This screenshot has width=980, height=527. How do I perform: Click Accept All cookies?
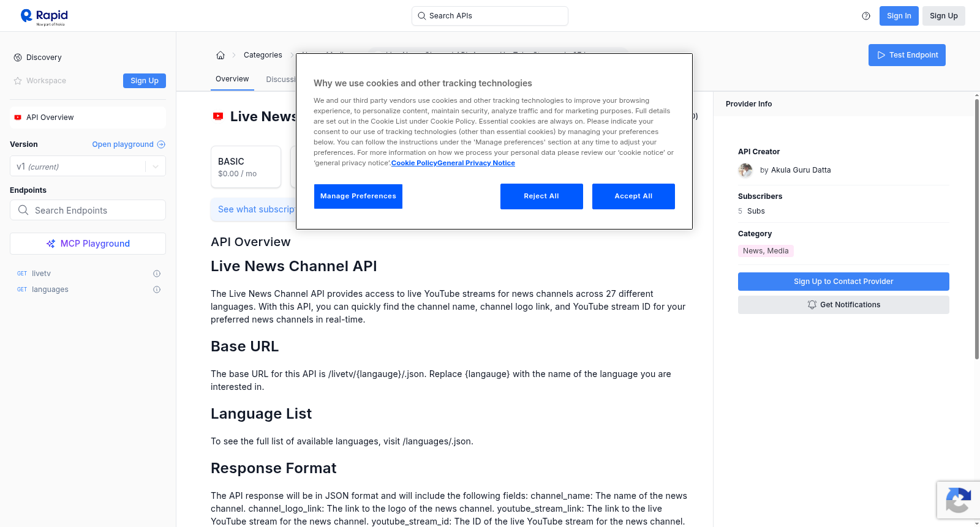click(x=633, y=196)
